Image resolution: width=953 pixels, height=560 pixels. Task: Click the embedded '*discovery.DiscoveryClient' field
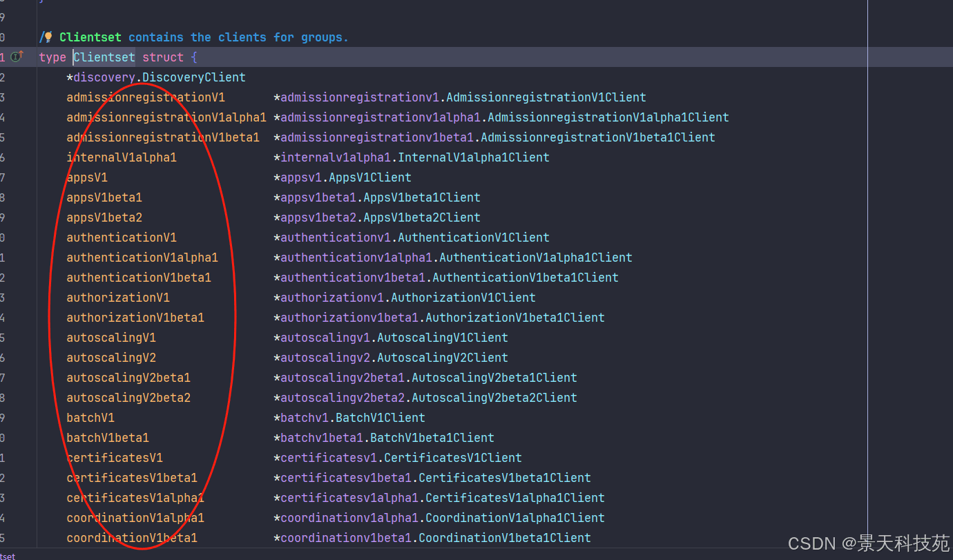coord(156,77)
